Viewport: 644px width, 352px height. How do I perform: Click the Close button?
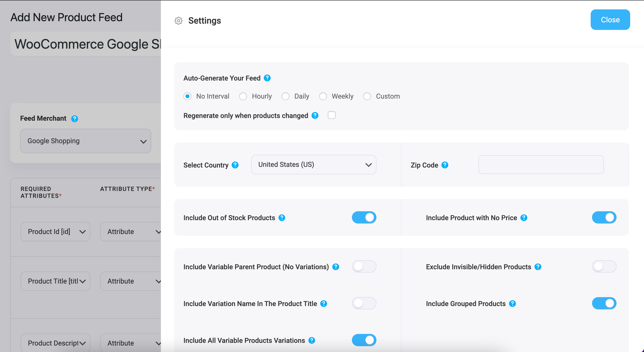(610, 20)
